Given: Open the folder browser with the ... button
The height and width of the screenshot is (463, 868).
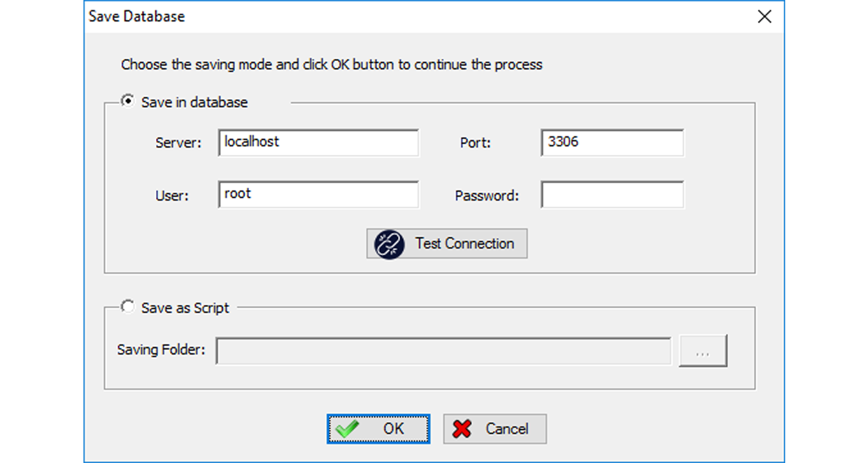Looking at the screenshot, I should [x=702, y=351].
